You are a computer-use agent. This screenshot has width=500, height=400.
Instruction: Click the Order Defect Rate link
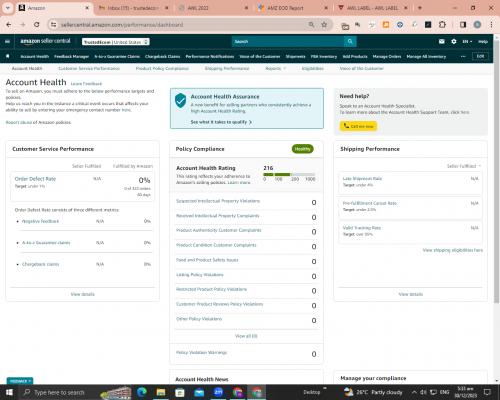35,179
